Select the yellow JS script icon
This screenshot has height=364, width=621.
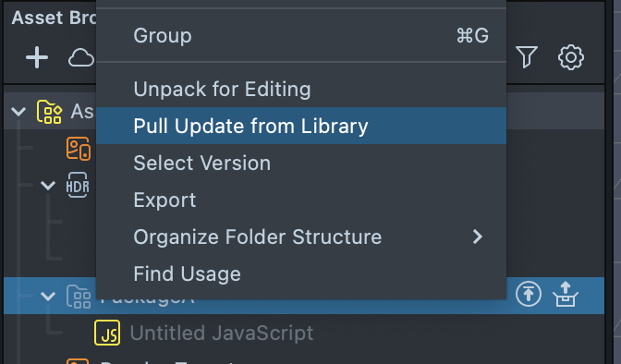click(x=107, y=333)
